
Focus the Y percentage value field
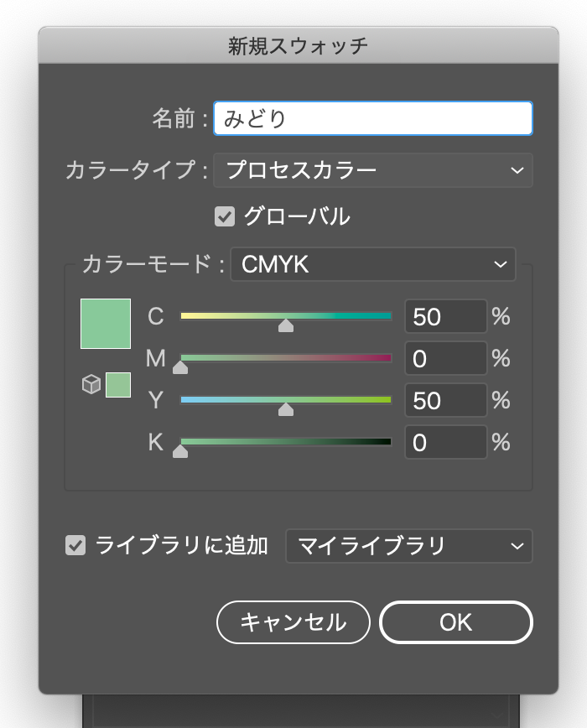point(445,400)
